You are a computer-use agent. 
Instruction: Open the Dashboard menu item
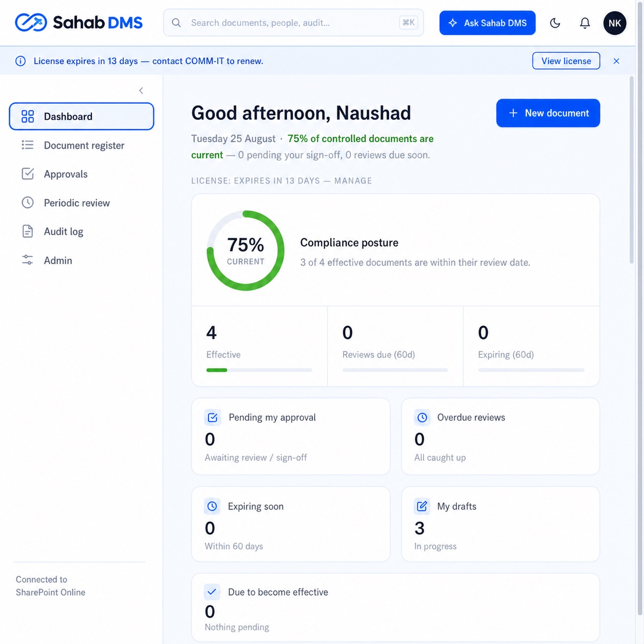click(x=82, y=117)
